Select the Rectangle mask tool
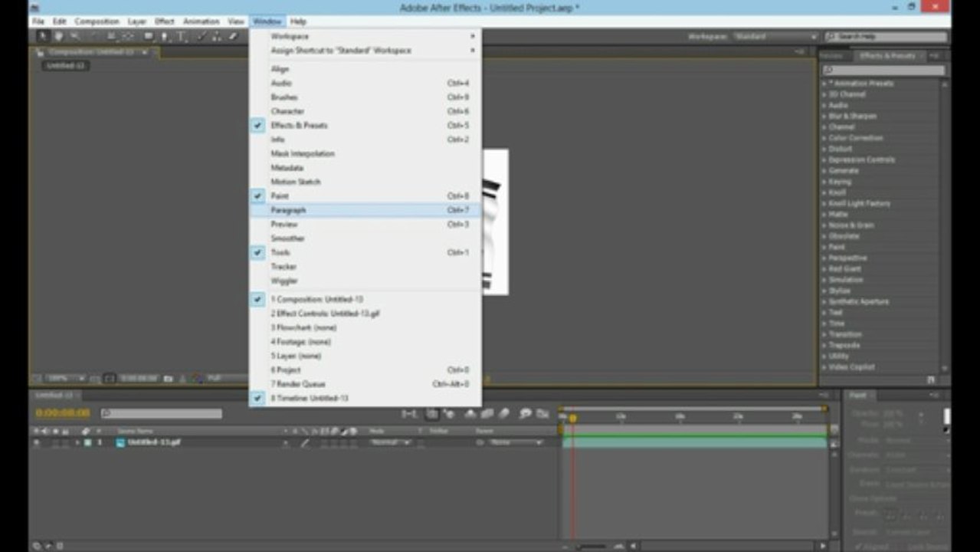The image size is (980, 552). [148, 36]
